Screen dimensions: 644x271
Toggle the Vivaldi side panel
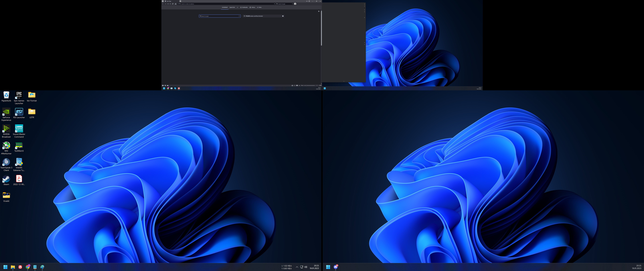(163, 85)
